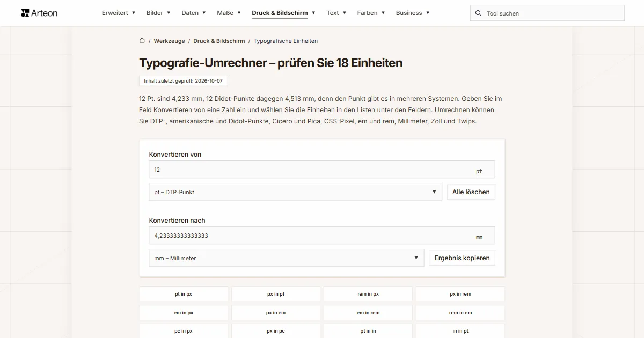Viewport: 644px width, 338px height.
Task: Select the pc in px preset
Action: point(184,331)
